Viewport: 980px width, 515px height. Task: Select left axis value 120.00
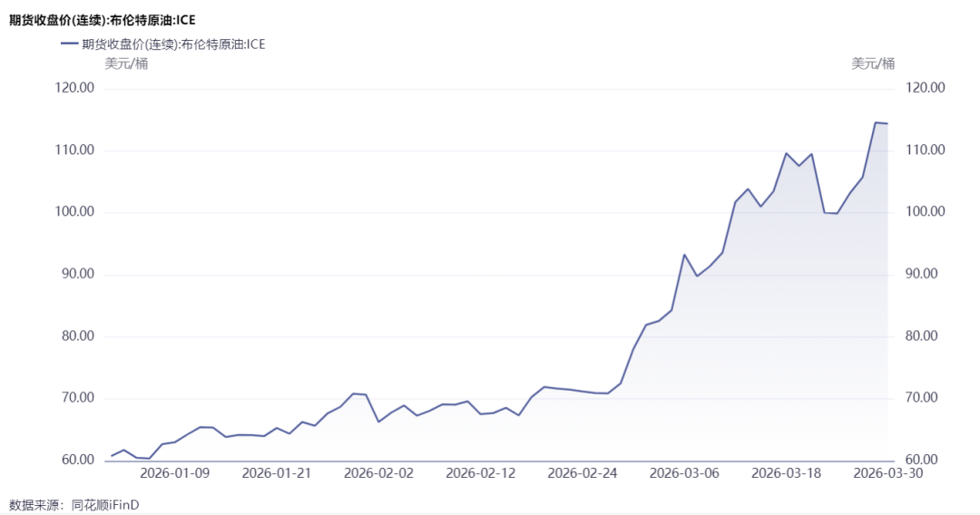pos(74,88)
